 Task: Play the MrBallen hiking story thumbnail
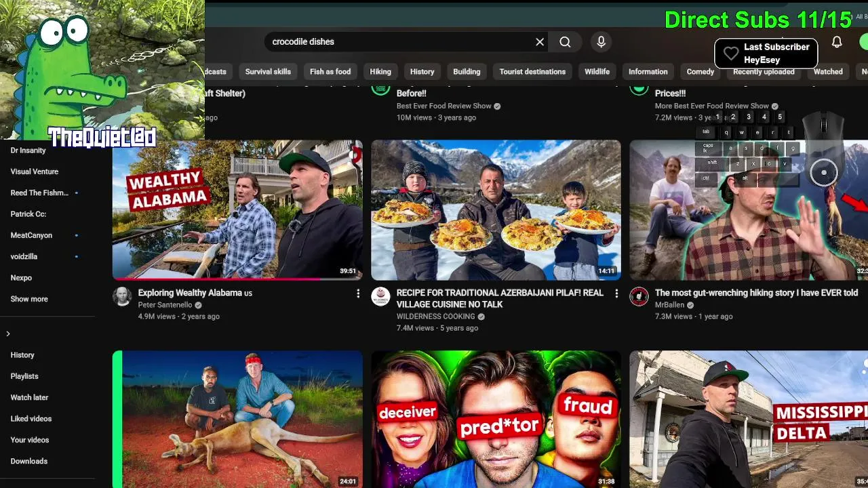tap(749, 210)
